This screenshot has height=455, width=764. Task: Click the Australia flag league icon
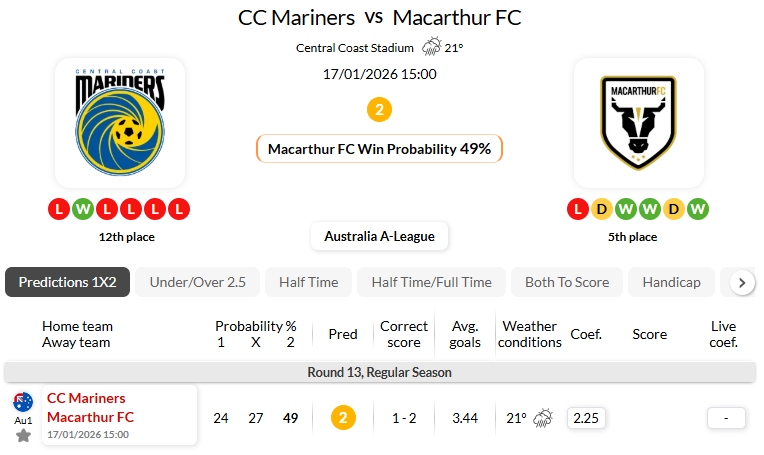coord(23,403)
